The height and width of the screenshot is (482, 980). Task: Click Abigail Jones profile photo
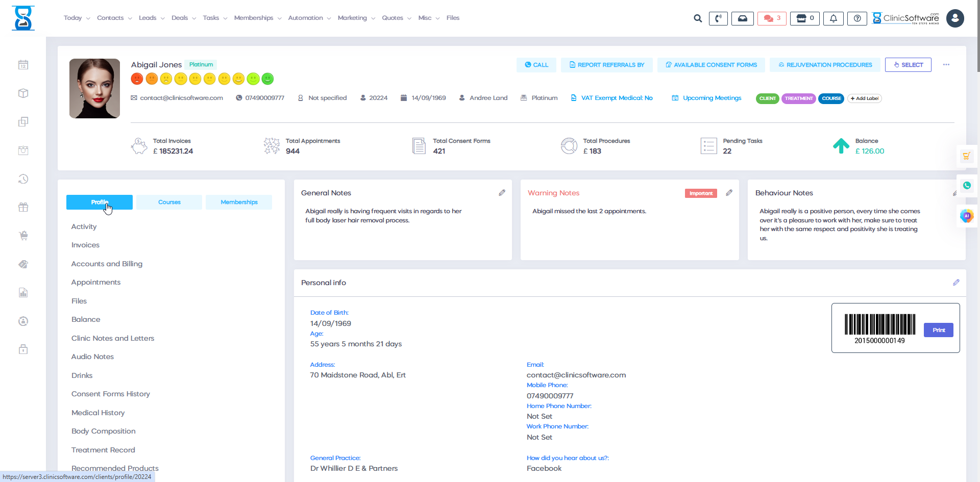[95, 88]
